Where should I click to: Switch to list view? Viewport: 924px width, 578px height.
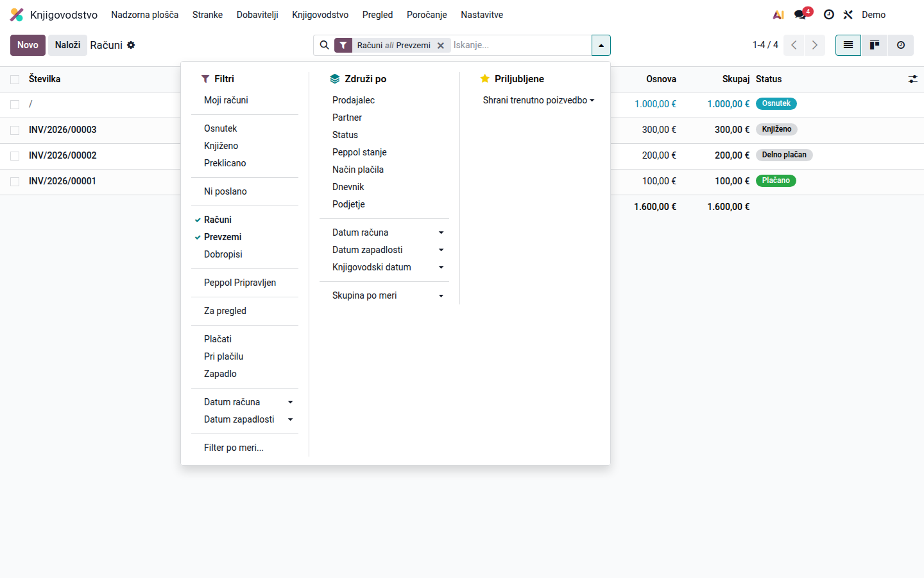848,45
